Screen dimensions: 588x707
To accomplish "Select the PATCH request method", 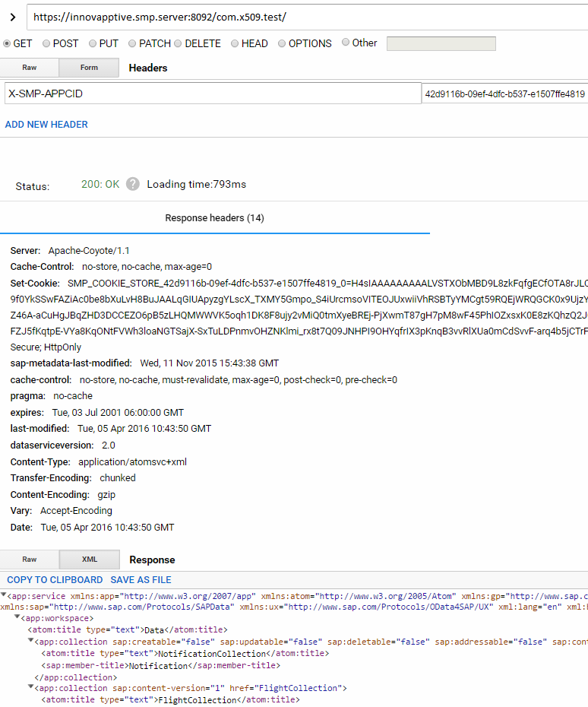I will pos(133,43).
